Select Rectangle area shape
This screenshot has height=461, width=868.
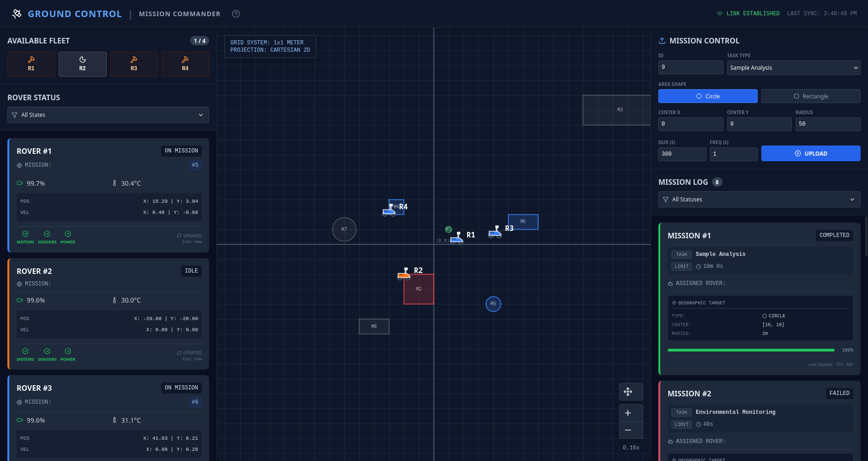(x=810, y=96)
